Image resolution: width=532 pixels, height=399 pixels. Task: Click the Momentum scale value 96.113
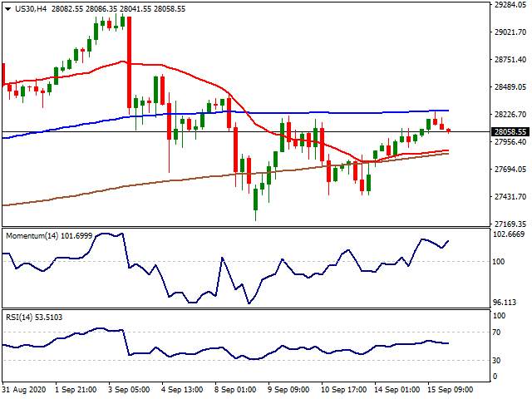tap(505, 302)
